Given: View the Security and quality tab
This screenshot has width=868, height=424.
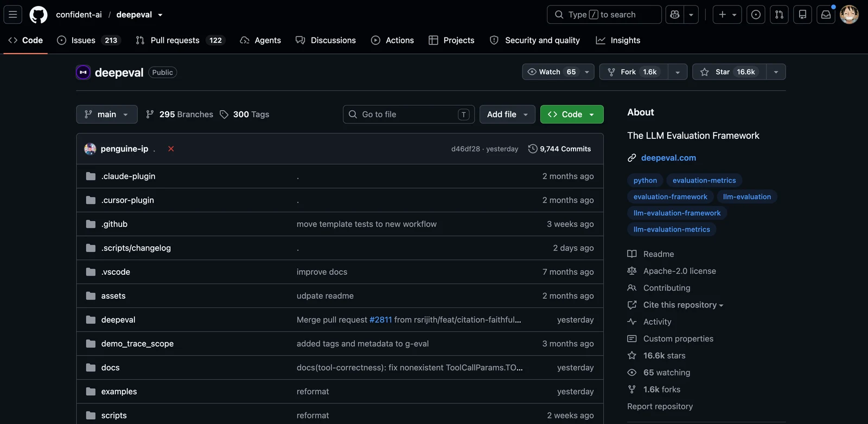Looking at the screenshot, I should (x=534, y=40).
